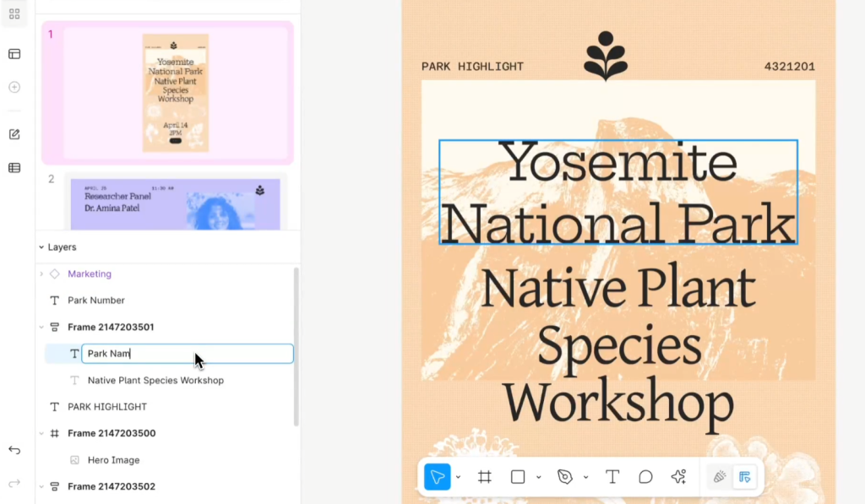Select the Rectangle shape tool
The width and height of the screenshot is (865, 504).
[x=518, y=477]
